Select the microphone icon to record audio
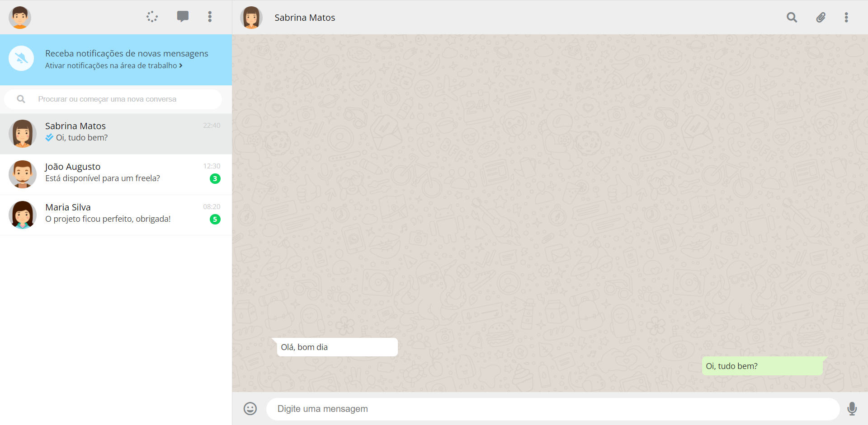The height and width of the screenshot is (425, 868). coord(853,409)
